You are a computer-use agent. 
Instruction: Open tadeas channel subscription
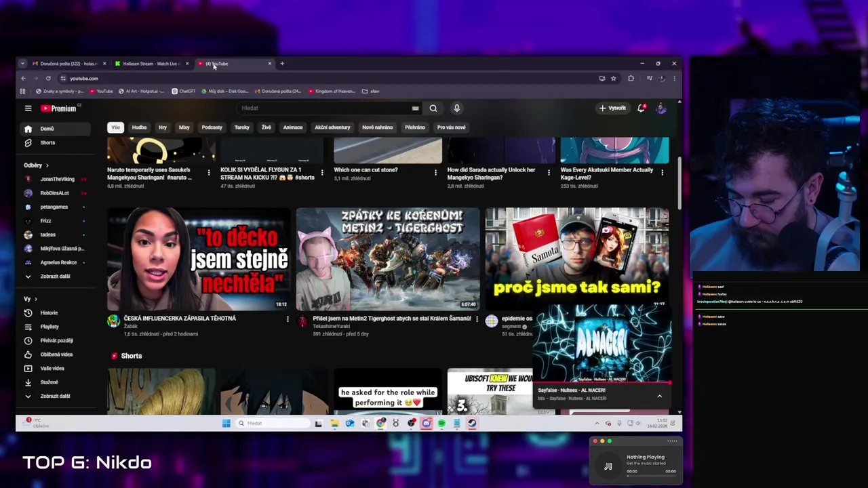point(56,235)
